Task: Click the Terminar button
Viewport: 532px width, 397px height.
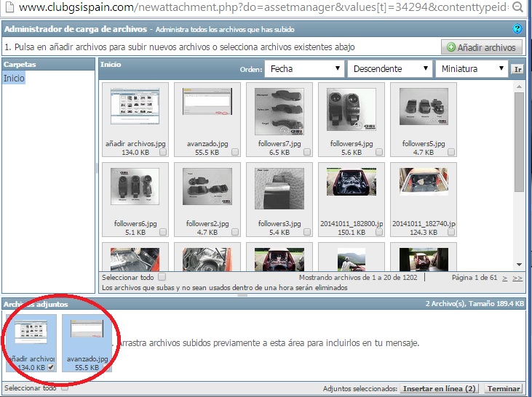Action: click(x=503, y=389)
